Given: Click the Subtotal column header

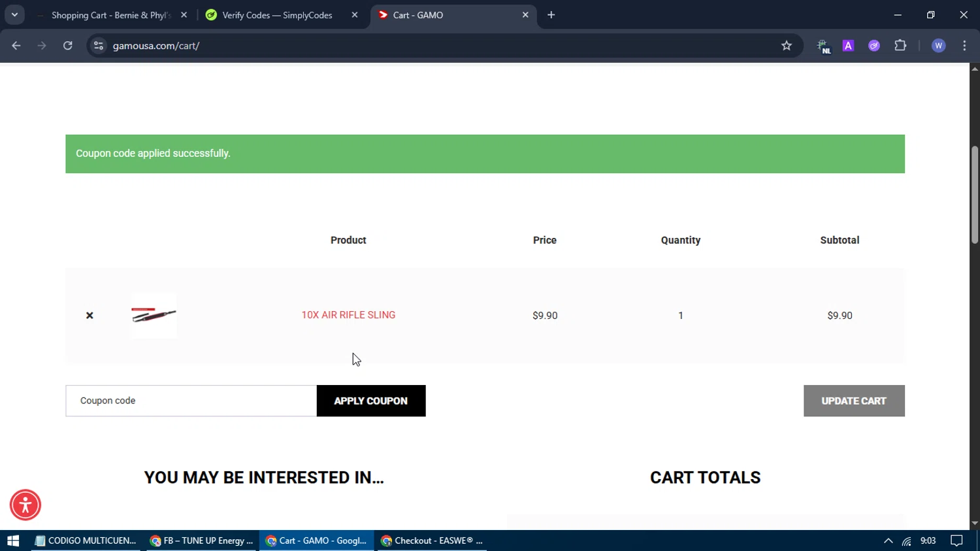Looking at the screenshot, I should tap(840, 240).
